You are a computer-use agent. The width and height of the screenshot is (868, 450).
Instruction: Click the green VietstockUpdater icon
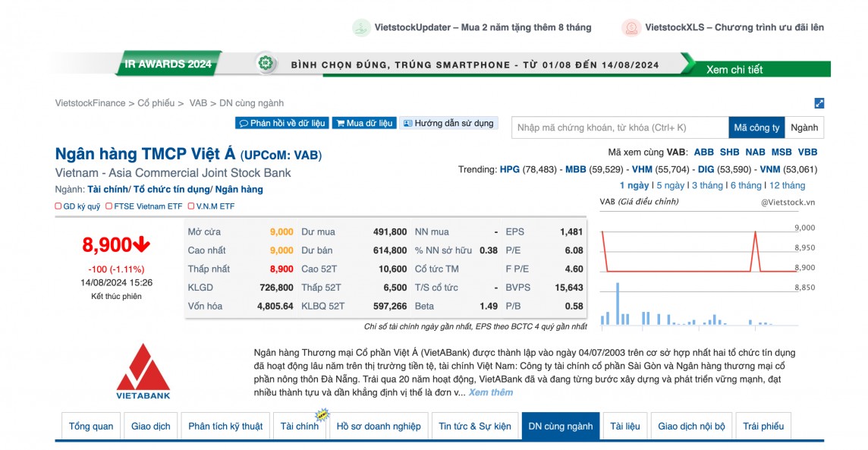[x=358, y=26]
